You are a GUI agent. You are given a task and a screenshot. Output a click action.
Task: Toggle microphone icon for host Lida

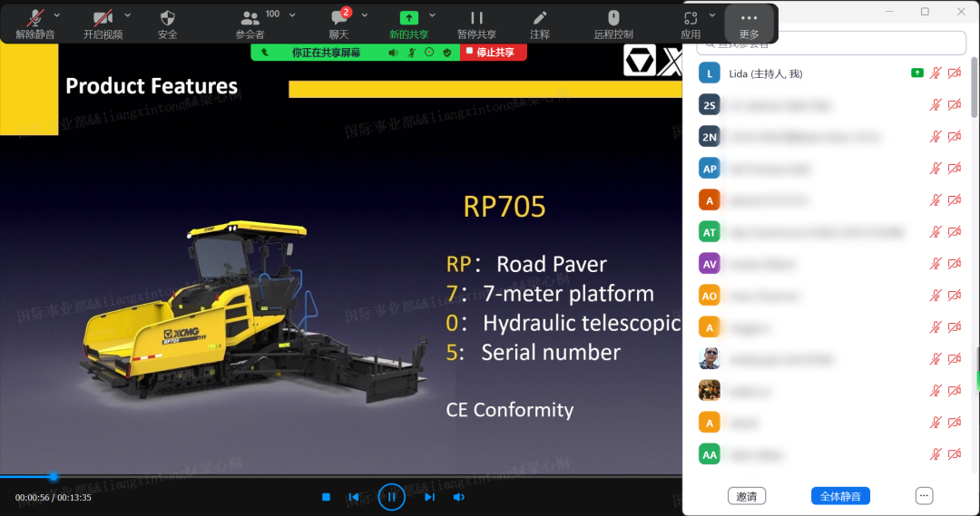tap(936, 73)
